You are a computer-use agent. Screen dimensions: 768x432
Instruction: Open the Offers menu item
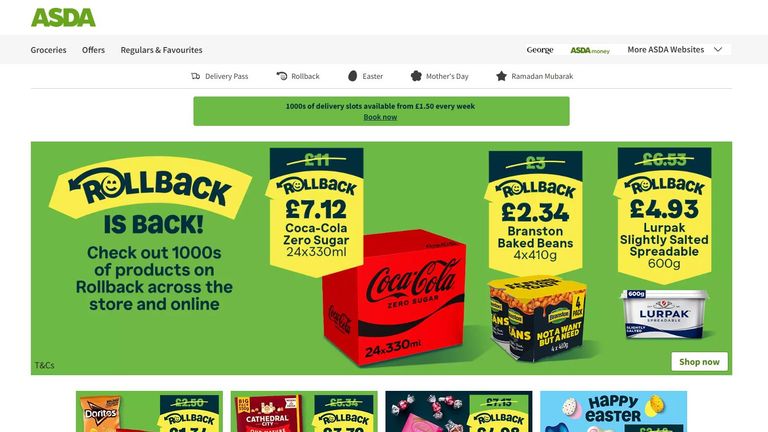pyautogui.click(x=93, y=50)
